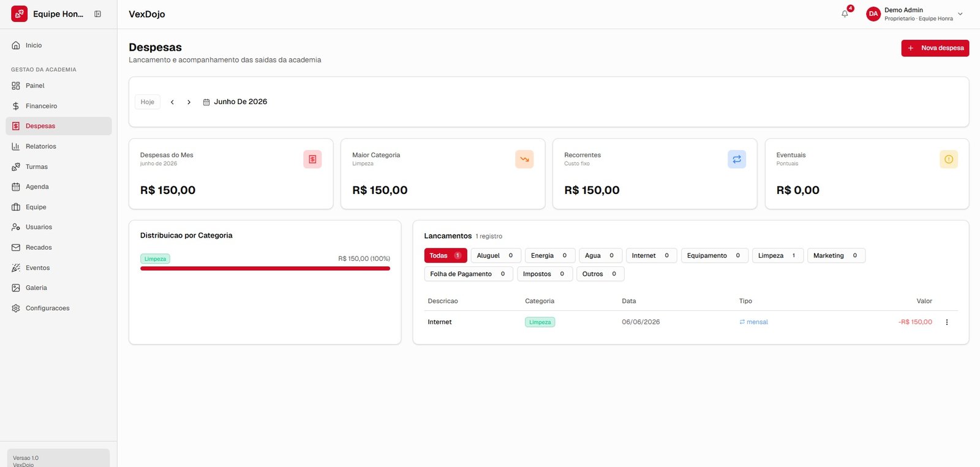Filter lancamentos by Marketing
Image resolution: width=980 pixels, height=467 pixels.
point(836,255)
